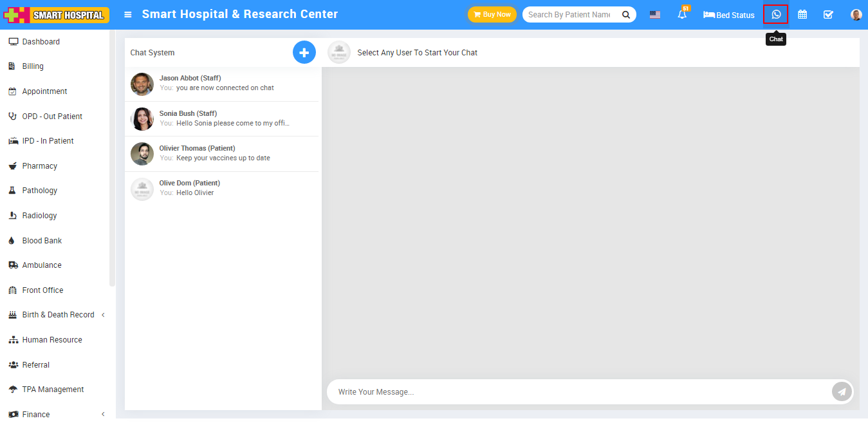Image resolution: width=868 pixels, height=423 pixels.
Task: Click the blue plus new chat button
Action: (304, 52)
